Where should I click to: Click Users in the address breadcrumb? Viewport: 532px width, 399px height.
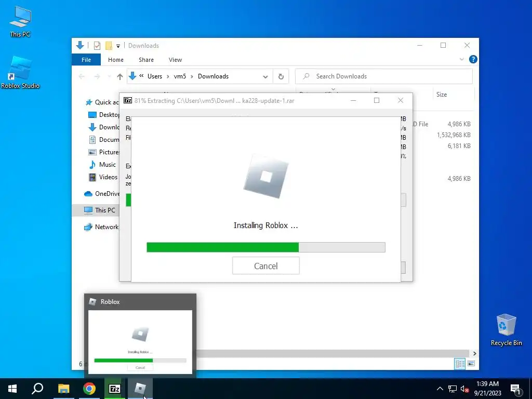click(x=155, y=76)
